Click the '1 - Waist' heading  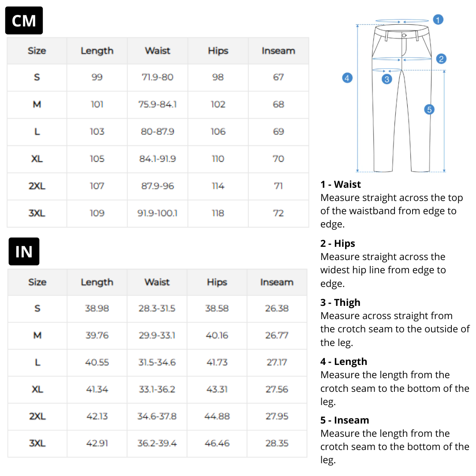(341, 185)
